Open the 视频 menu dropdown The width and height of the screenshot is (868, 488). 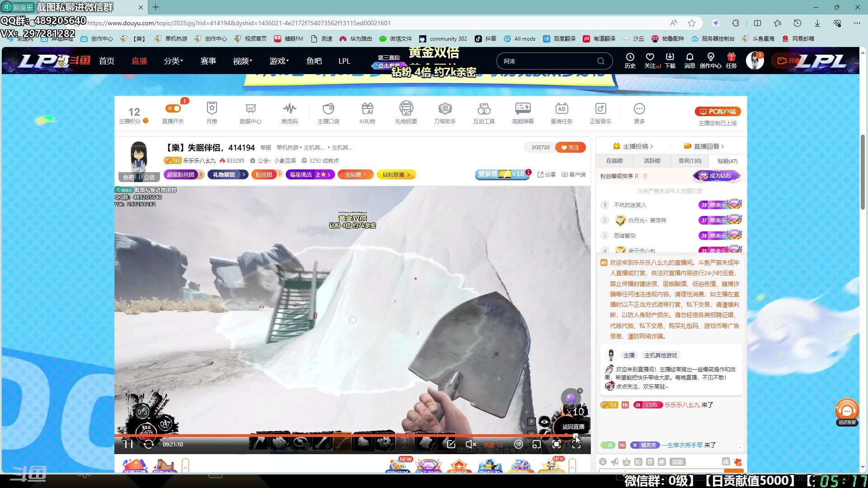[242, 61]
